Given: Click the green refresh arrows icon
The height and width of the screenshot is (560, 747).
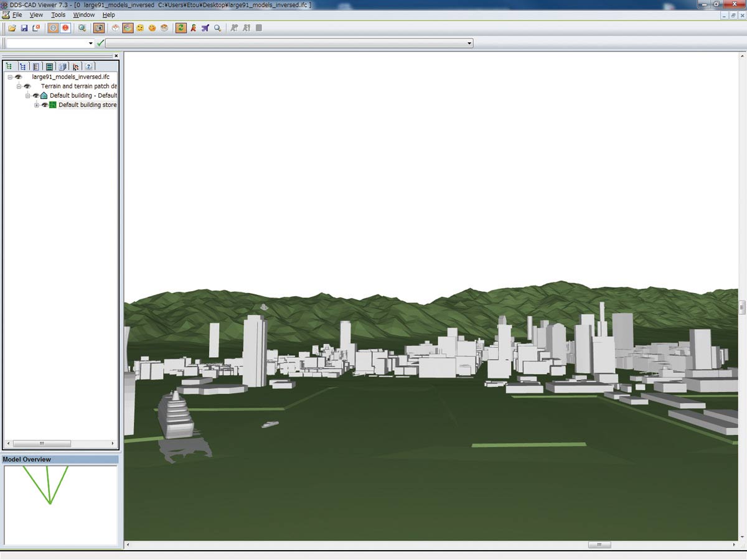Looking at the screenshot, I should pyautogui.click(x=181, y=28).
